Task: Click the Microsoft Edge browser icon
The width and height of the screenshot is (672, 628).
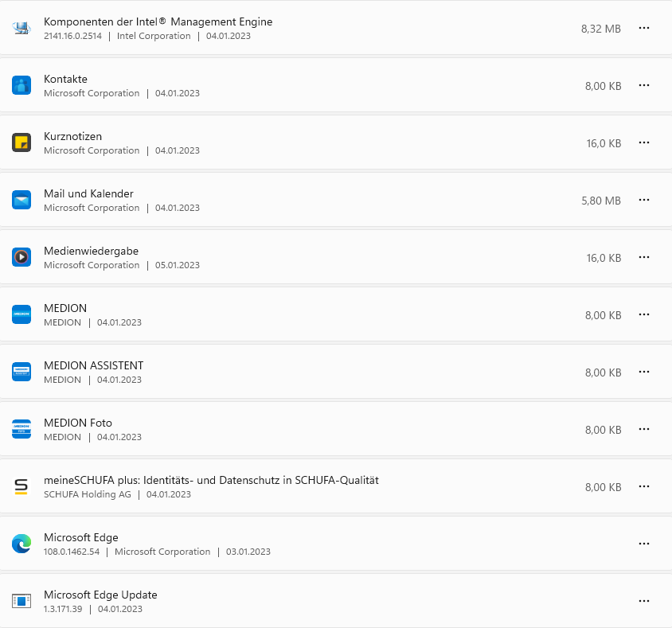Action: coord(21,544)
